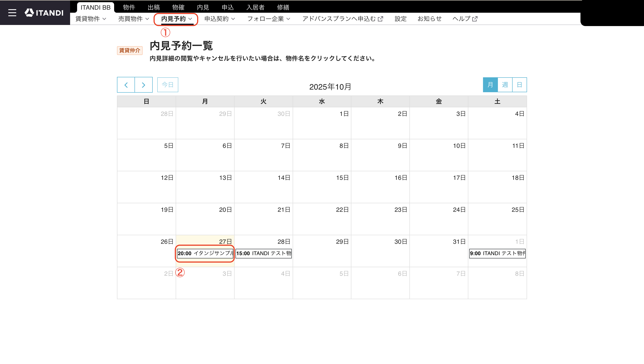644x364 pixels.
Task: Open アドバンスプランへ申込む external link
Action: pos(343,19)
